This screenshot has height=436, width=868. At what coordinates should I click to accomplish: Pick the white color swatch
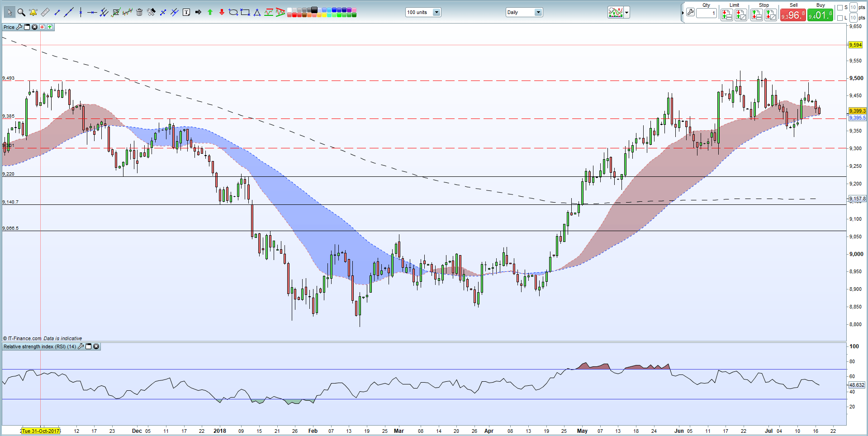[289, 9]
